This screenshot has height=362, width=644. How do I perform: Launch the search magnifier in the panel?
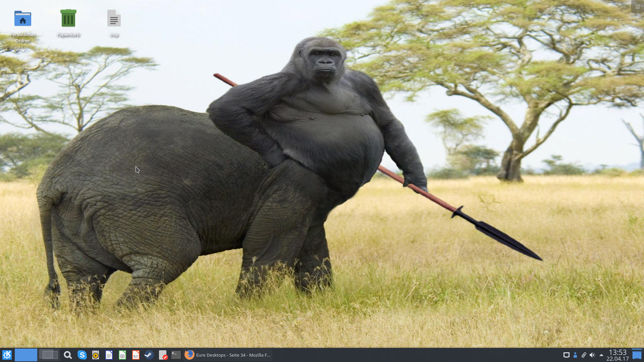tap(68, 355)
